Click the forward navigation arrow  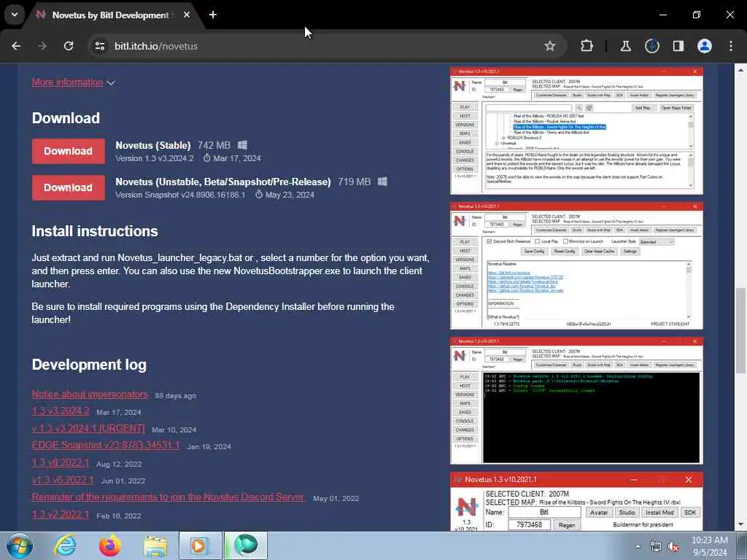click(42, 46)
